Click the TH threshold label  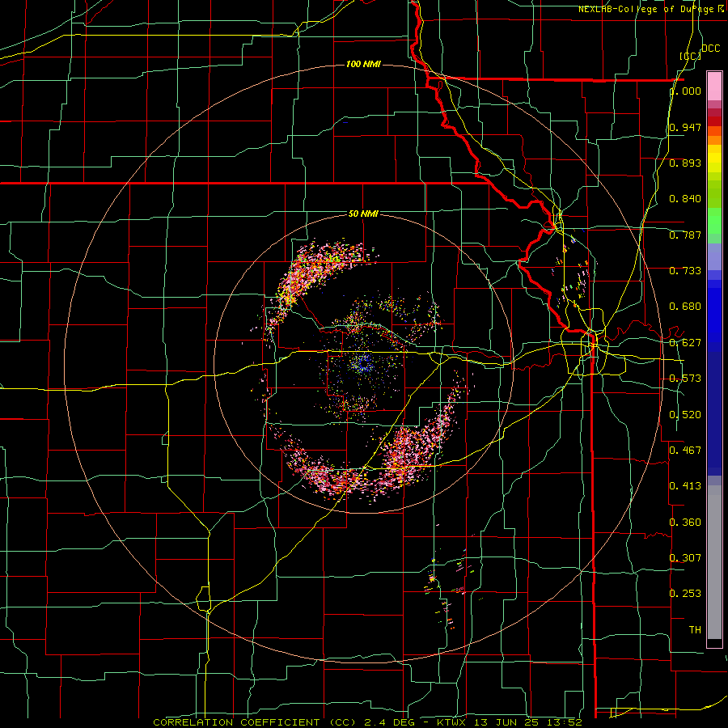click(695, 630)
